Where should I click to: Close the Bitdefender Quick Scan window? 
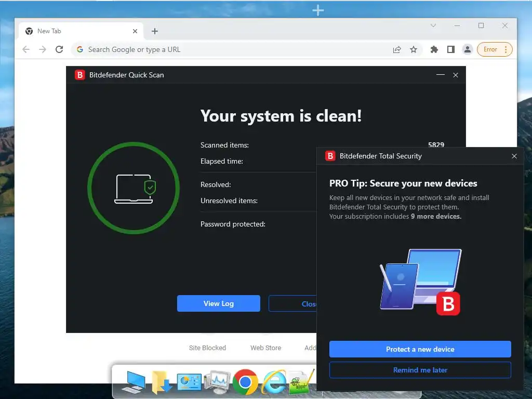456,75
